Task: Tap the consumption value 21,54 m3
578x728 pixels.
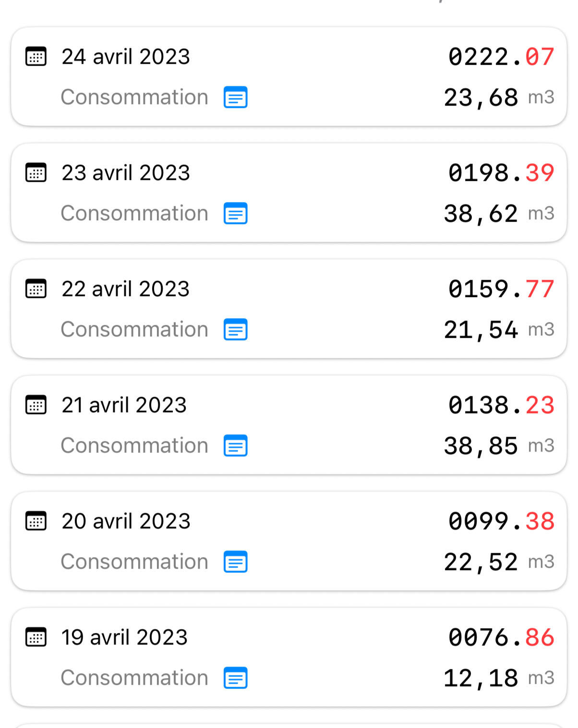Action: pos(498,330)
